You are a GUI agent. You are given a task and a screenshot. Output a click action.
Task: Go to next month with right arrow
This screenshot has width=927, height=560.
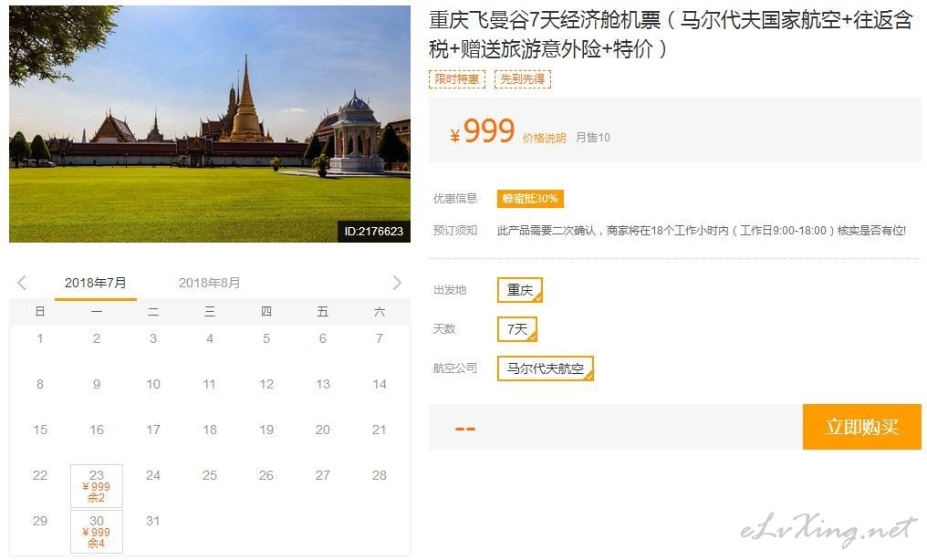coord(397,283)
